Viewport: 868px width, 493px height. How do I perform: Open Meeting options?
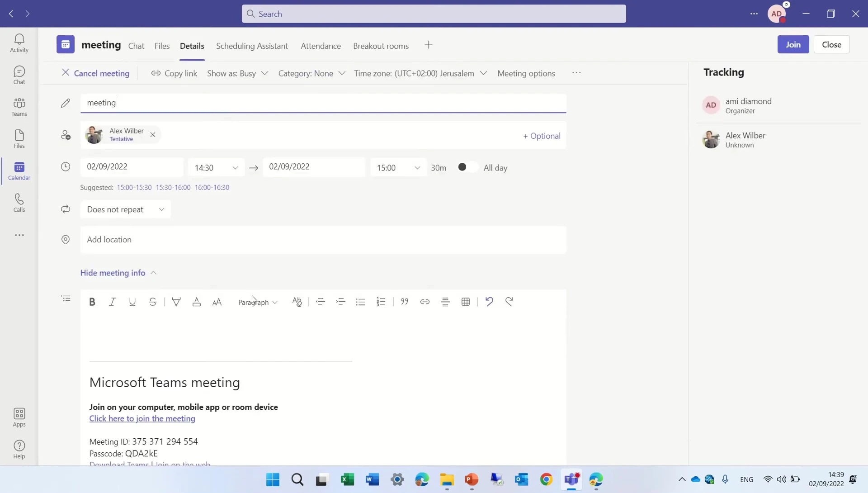point(526,73)
